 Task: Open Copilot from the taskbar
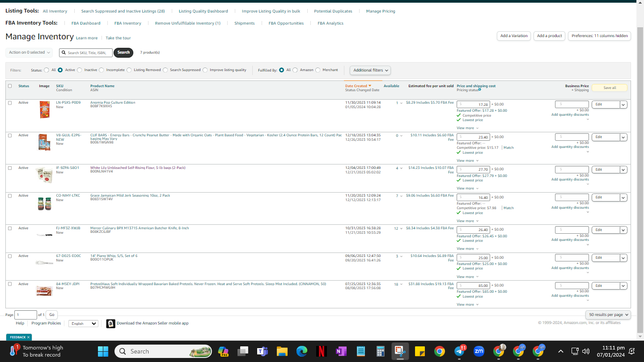223,352
